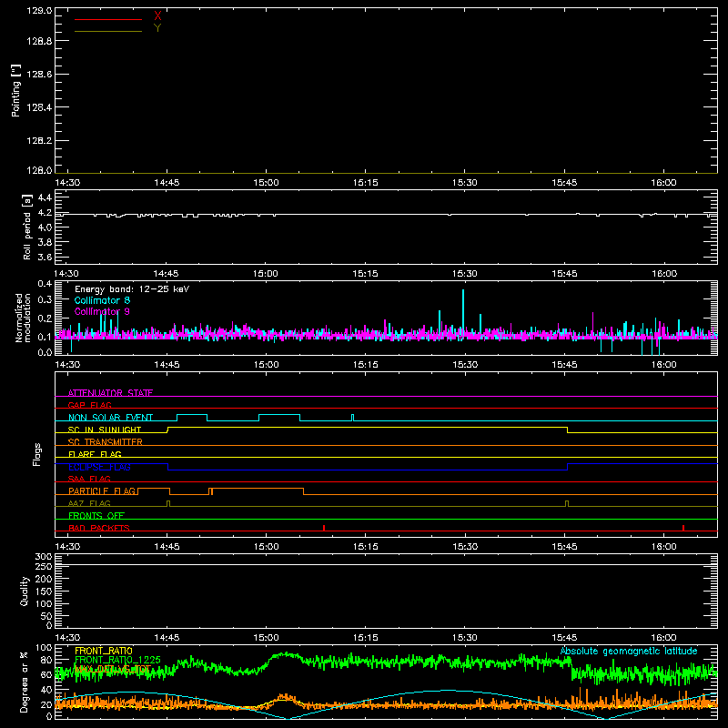Select the Quality axis title
Screen dimensions: 728x728
click(25, 591)
